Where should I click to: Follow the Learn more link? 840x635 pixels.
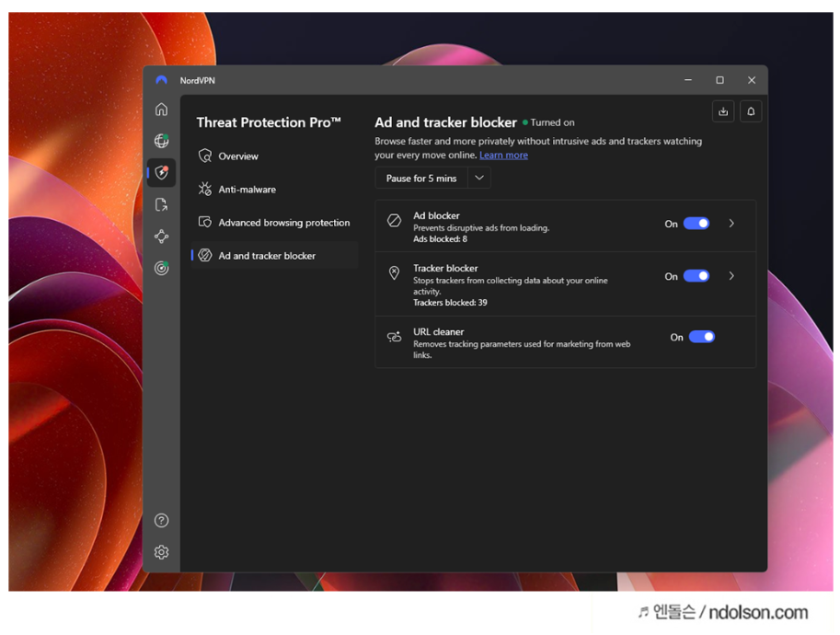503,155
